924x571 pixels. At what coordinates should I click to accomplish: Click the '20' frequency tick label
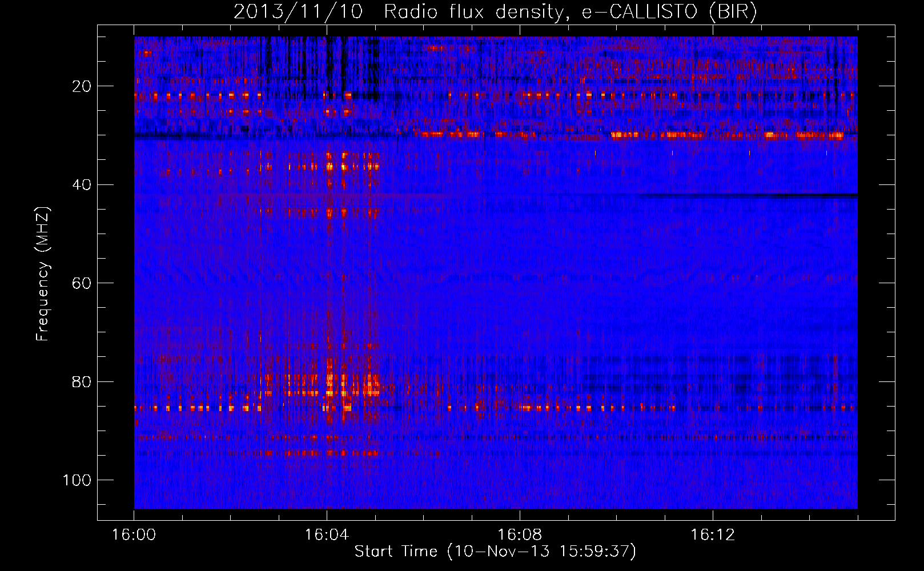point(82,86)
